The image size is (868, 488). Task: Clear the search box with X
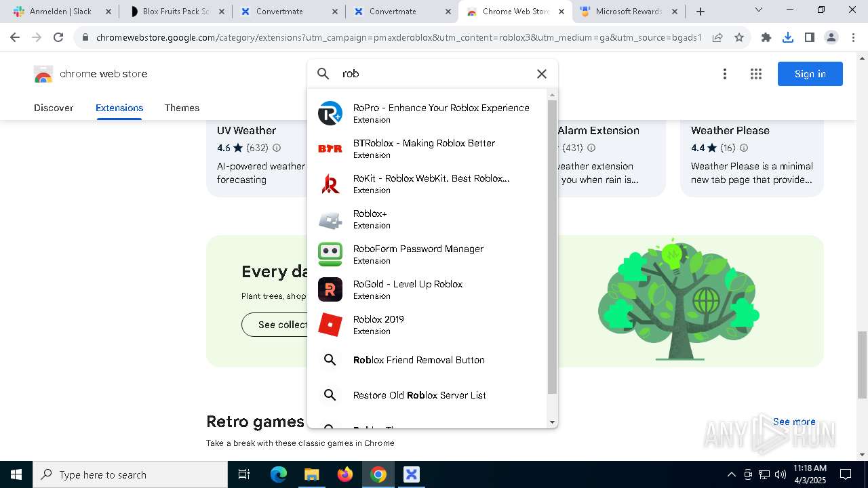(x=542, y=74)
